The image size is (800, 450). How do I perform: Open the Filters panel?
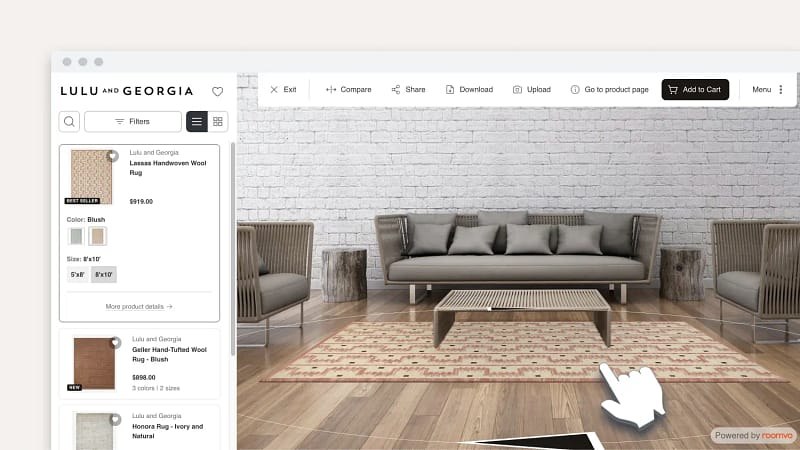click(x=133, y=121)
